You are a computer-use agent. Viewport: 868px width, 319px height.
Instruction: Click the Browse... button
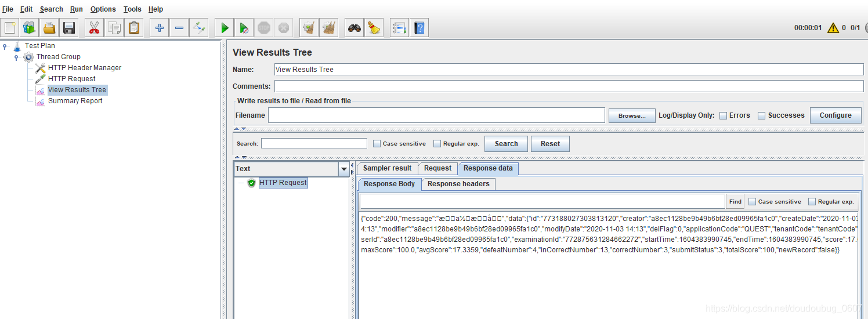pyautogui.click(x=632, y=115)
